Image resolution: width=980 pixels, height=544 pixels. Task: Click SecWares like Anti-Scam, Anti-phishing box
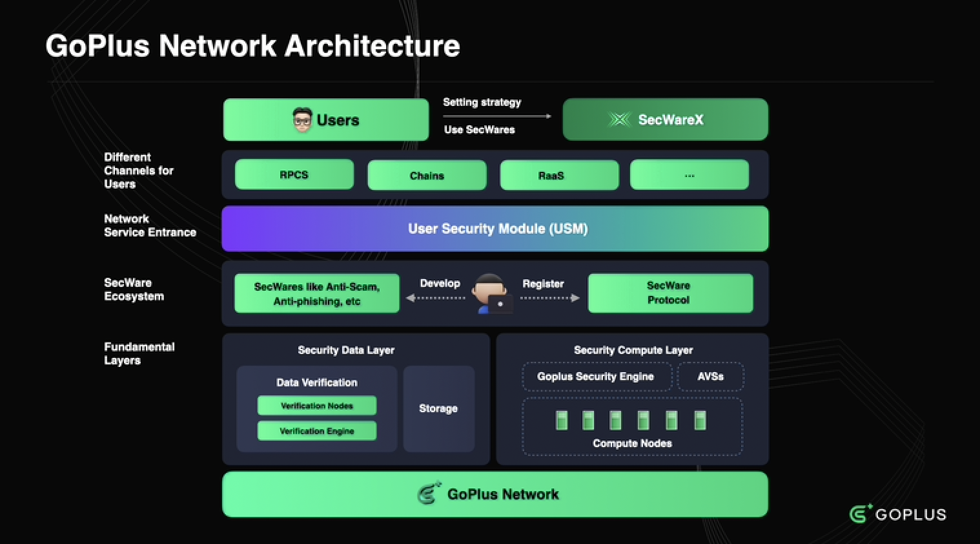[317, 293]
